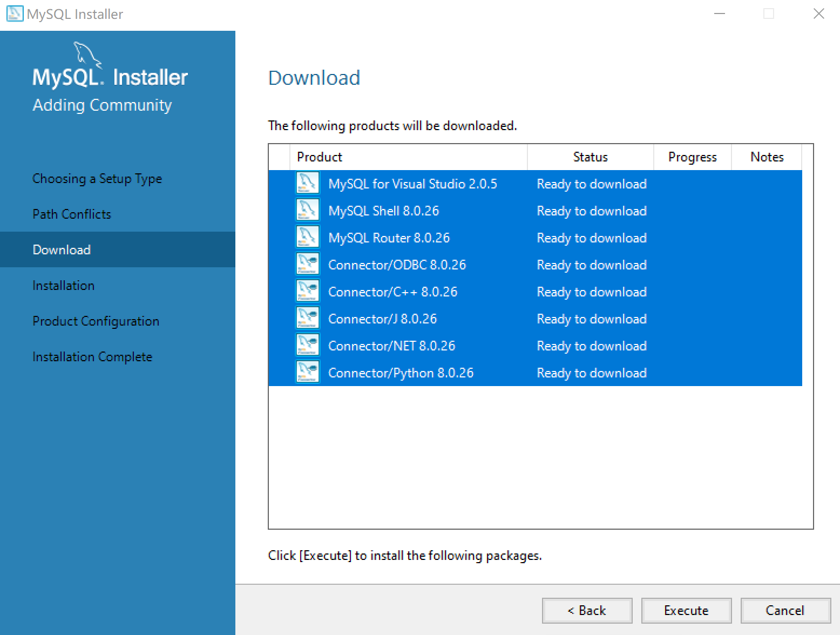The width and height of the screenshot is (840, 635).
Task: Click Ready to download status for Connector/Python
Action: click(x=592, y=373)
